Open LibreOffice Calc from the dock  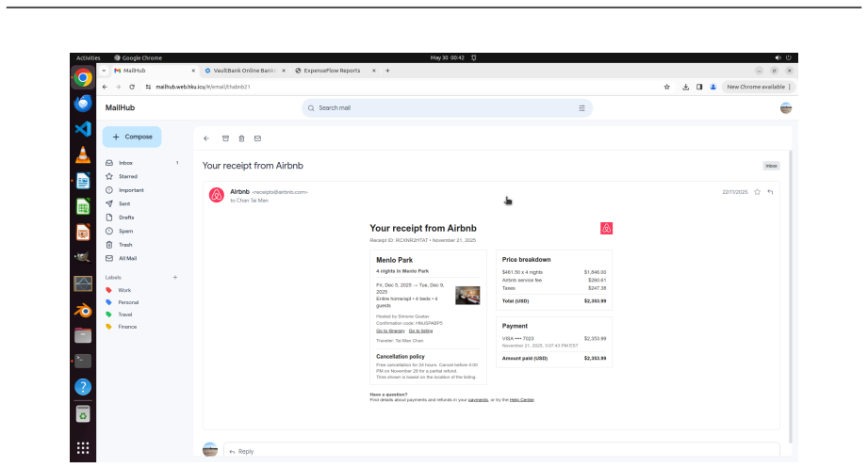[83, 207]
